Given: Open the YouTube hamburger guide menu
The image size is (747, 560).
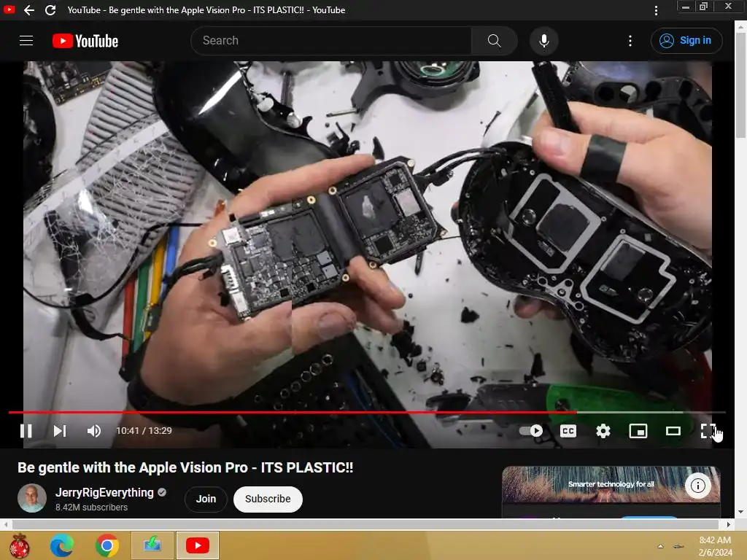Looking at the screenshot, I should coord(26,41).
